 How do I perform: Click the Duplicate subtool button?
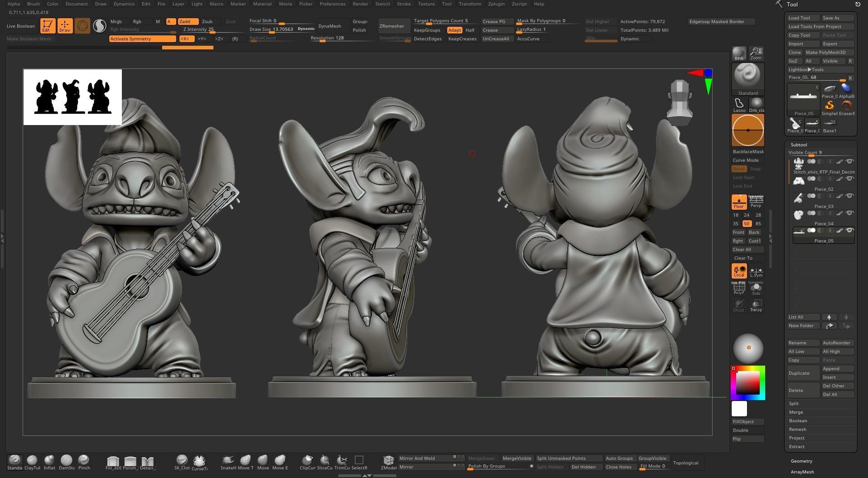coord(803,373)
